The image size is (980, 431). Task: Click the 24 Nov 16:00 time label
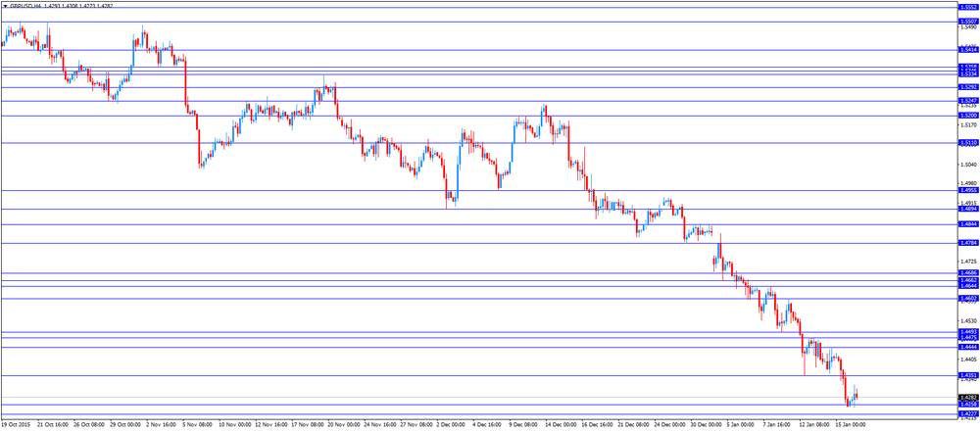tap(378, 424)
